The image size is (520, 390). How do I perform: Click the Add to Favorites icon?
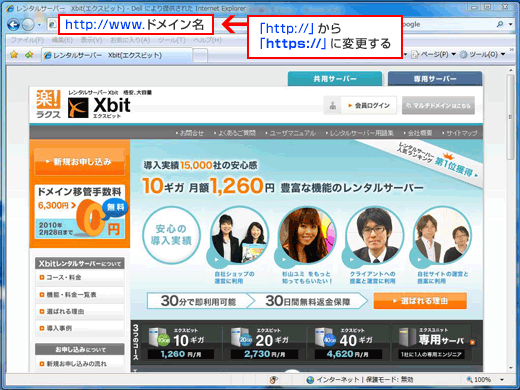(x=29, y=54)
